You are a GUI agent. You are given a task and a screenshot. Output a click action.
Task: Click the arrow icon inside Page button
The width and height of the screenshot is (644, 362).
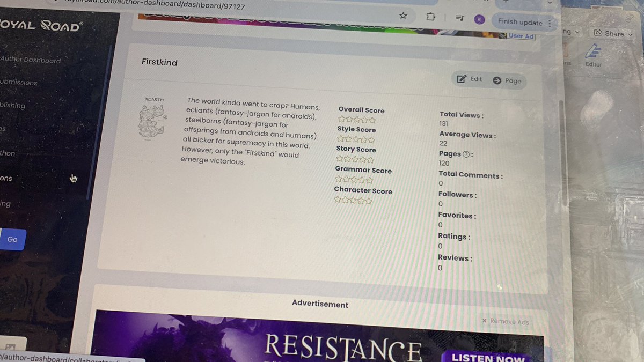[x=497, y=80]
